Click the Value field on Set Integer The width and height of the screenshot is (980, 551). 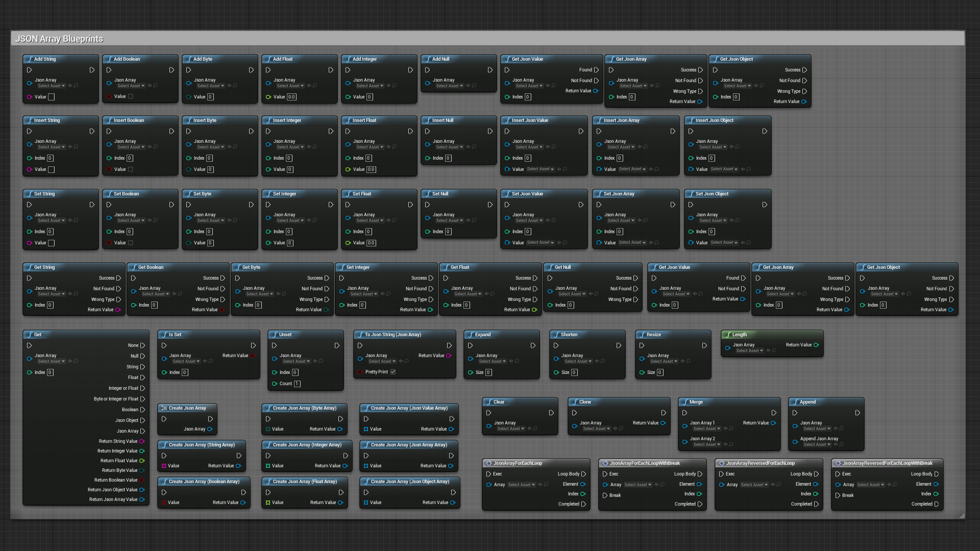click(x=290, y=243)
